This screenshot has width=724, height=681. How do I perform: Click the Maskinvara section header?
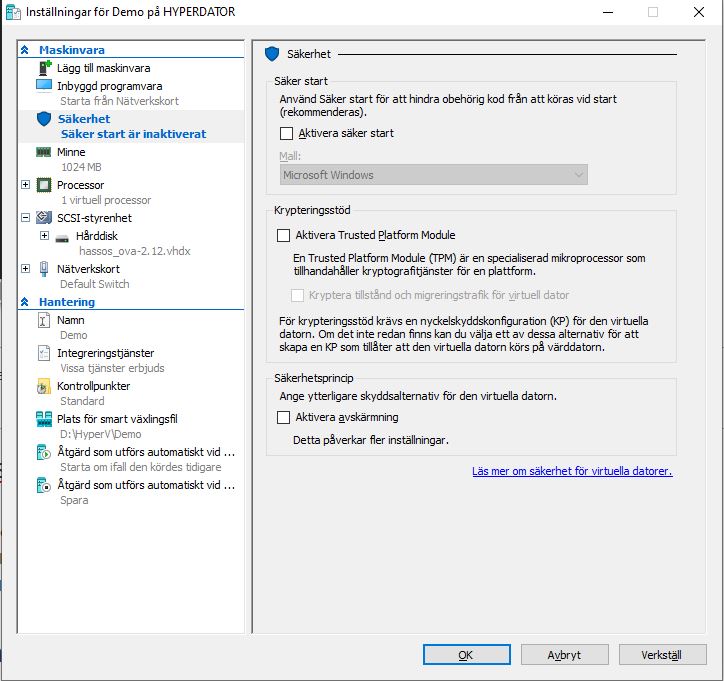pyautogui.click(x=72, y=50)
